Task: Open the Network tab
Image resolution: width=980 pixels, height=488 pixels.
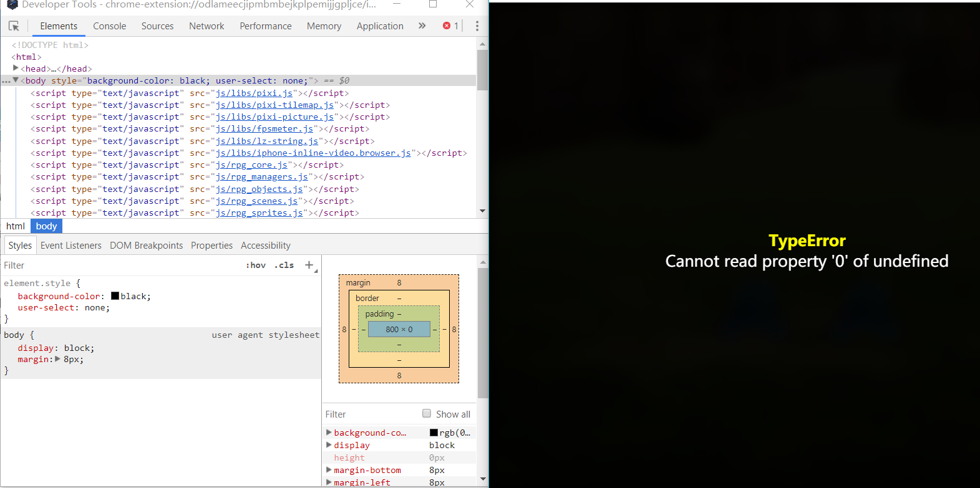Action: click(x=206, y=26)
